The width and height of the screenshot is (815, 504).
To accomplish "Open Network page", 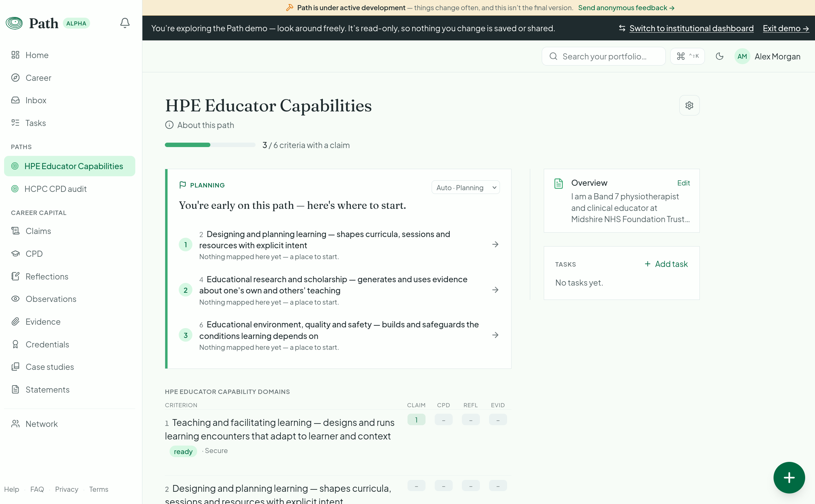I will tap(70, 424).
